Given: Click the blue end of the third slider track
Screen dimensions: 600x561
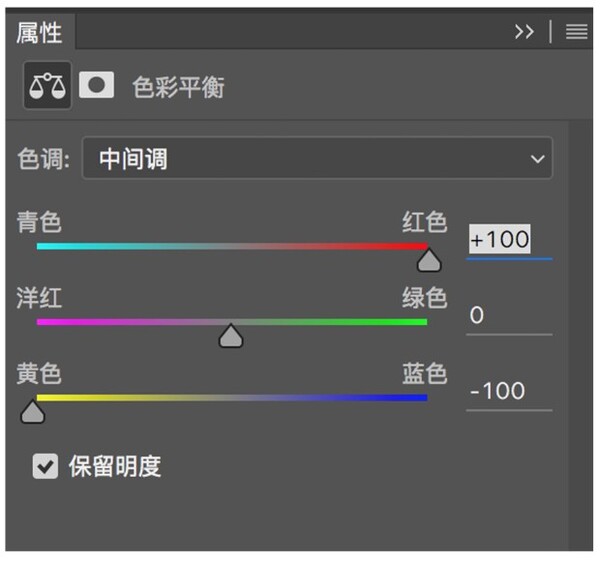Looking at the screenshot, I should (x=420, y=397).
